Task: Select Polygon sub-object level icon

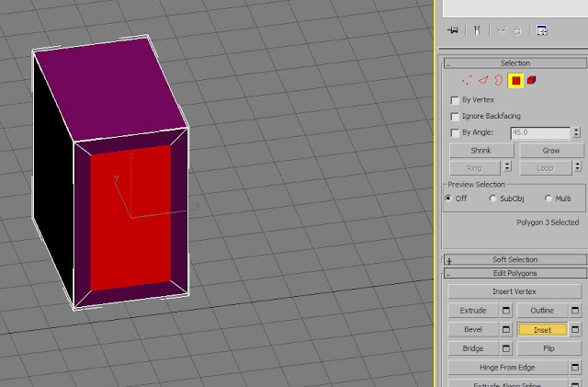Action: click(515, 80)
